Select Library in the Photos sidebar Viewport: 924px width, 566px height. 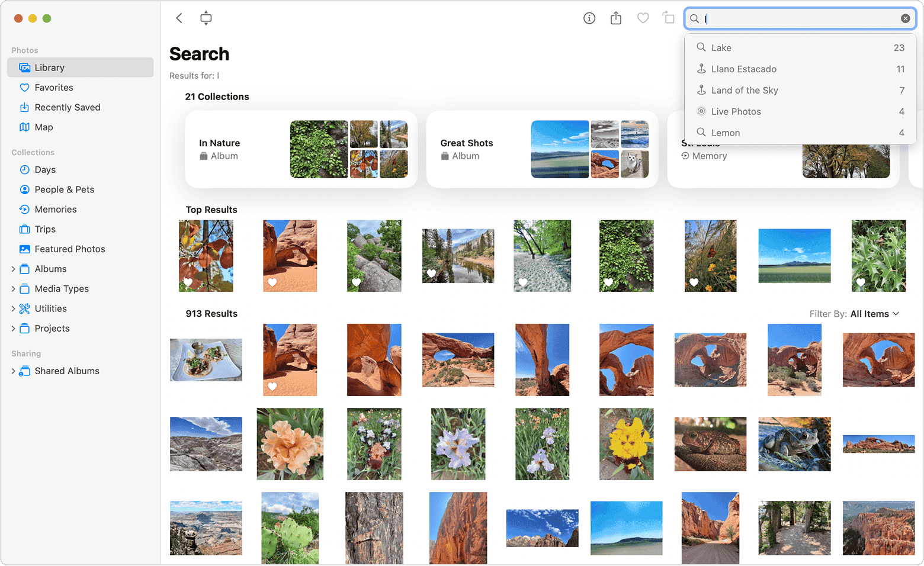coord(49,67)
